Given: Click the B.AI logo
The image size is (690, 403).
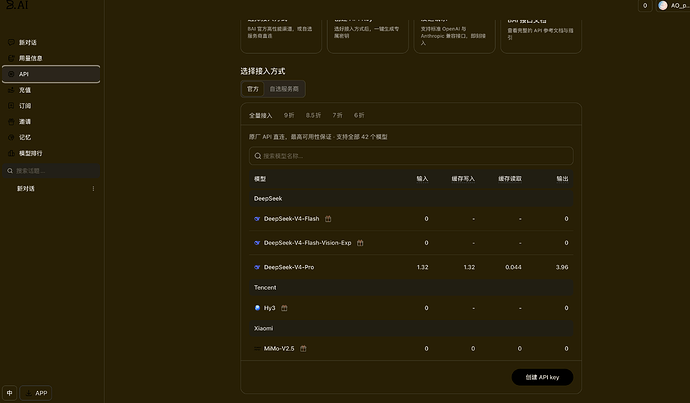Looking at the screenshot, I should [x=18, y=5].
